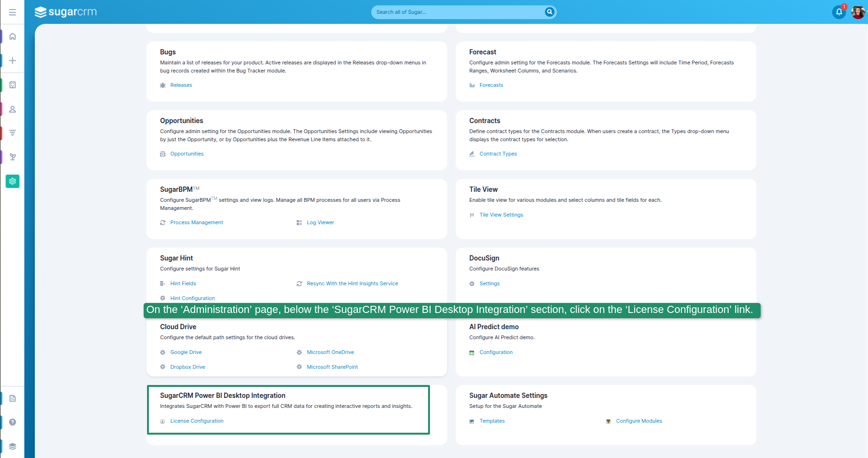Select the green gear Administration icon
The image size is (868, 458).
[13, 181]
